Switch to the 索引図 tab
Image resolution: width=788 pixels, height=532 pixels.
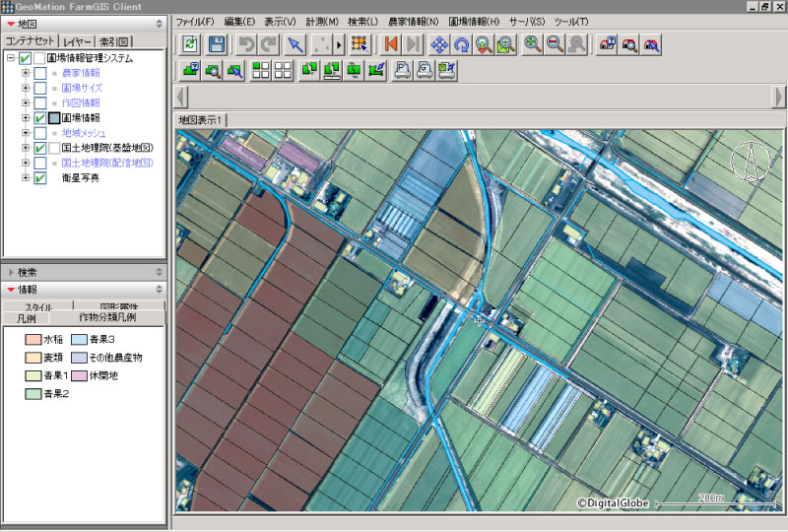(x=113, y=41)
